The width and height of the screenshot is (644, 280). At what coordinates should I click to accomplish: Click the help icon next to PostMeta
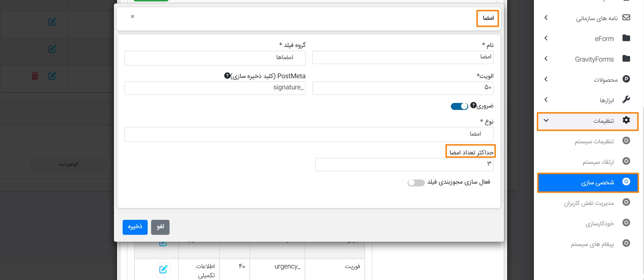pos(227,75)
